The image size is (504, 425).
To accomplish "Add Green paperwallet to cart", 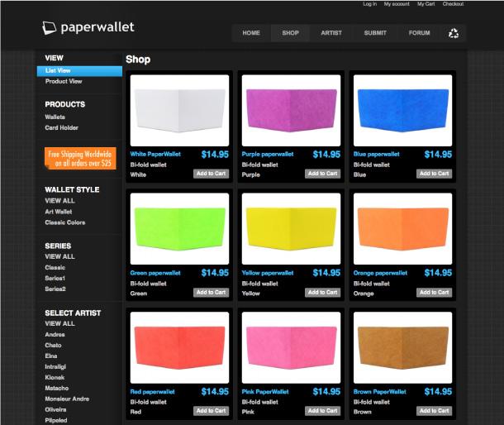I will pos(212,293).
